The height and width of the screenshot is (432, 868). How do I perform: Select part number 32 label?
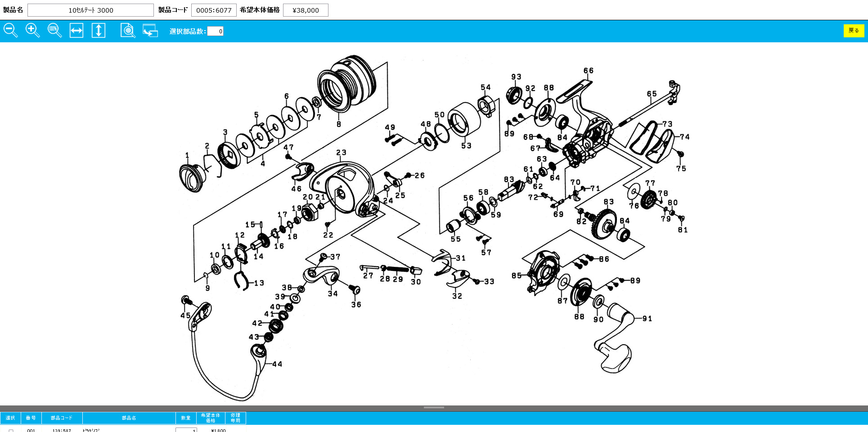tap(457, 296)
